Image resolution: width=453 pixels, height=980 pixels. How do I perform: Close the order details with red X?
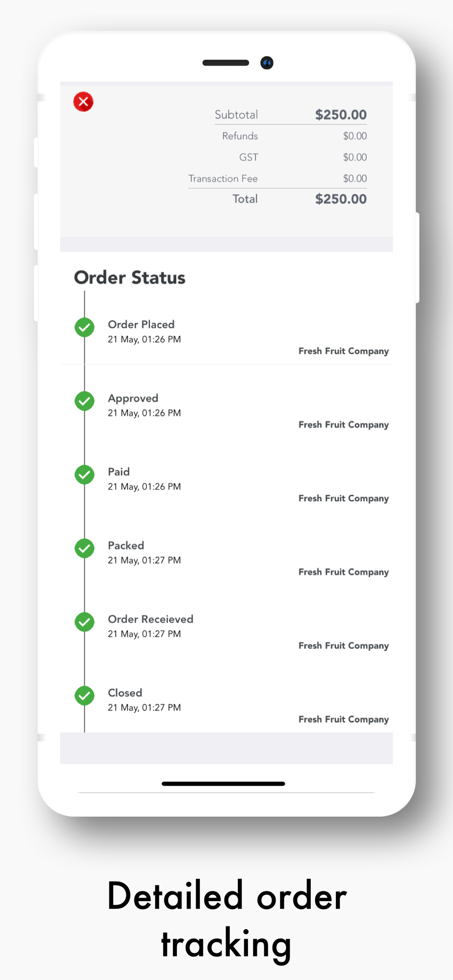[x=83, y=102]
